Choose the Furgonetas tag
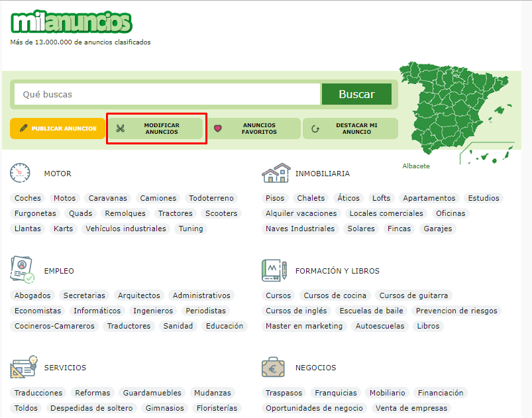532x418 pixels. (35, 213)
